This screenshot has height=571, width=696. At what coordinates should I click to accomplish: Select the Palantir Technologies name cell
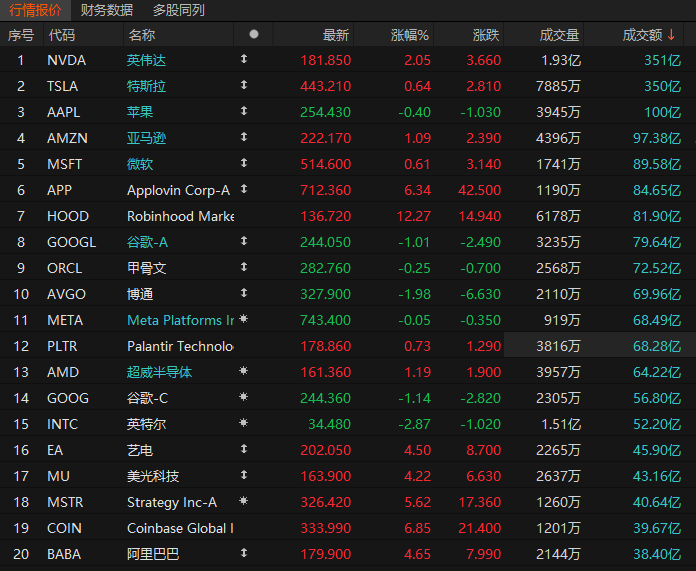[180, 346]
